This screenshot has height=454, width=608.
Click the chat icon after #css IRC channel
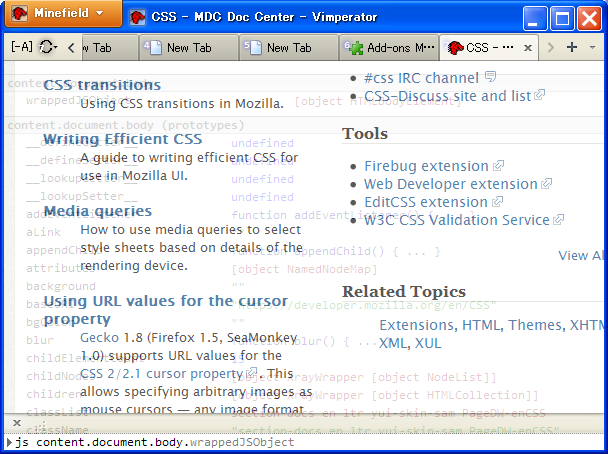click(x=491, y=76)
